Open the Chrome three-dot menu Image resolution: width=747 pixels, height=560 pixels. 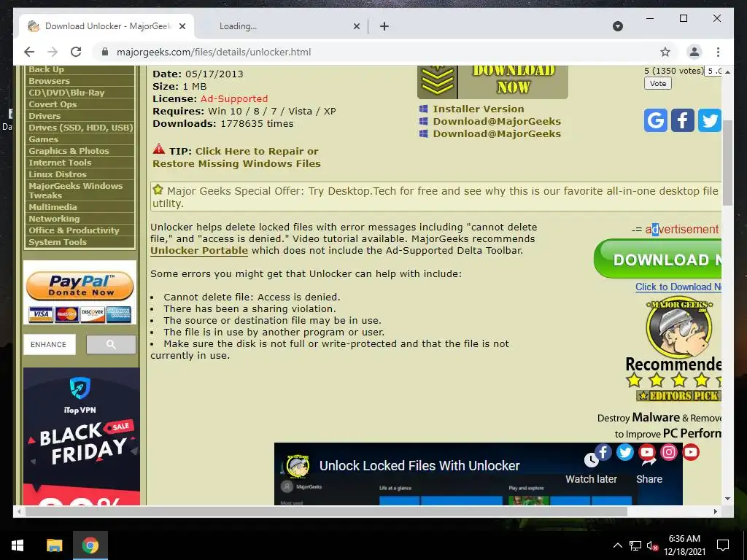click(x=718, y=52)
